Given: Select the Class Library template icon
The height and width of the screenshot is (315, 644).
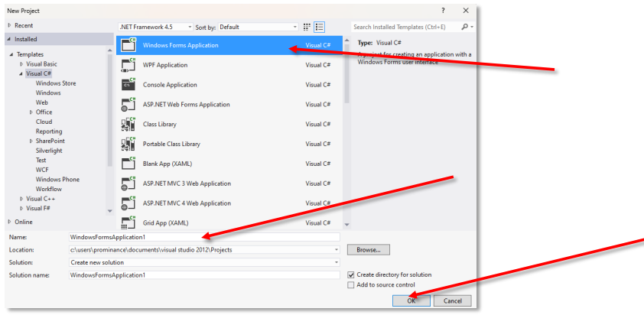Looking at the screenshot, I should click(x=128, y=124).
